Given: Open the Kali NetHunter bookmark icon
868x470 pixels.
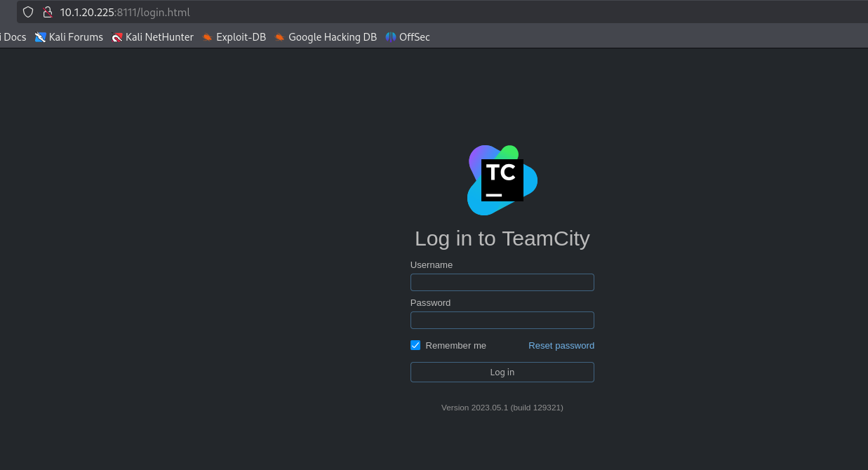Looking at the screenshot, I should point(117,37).
